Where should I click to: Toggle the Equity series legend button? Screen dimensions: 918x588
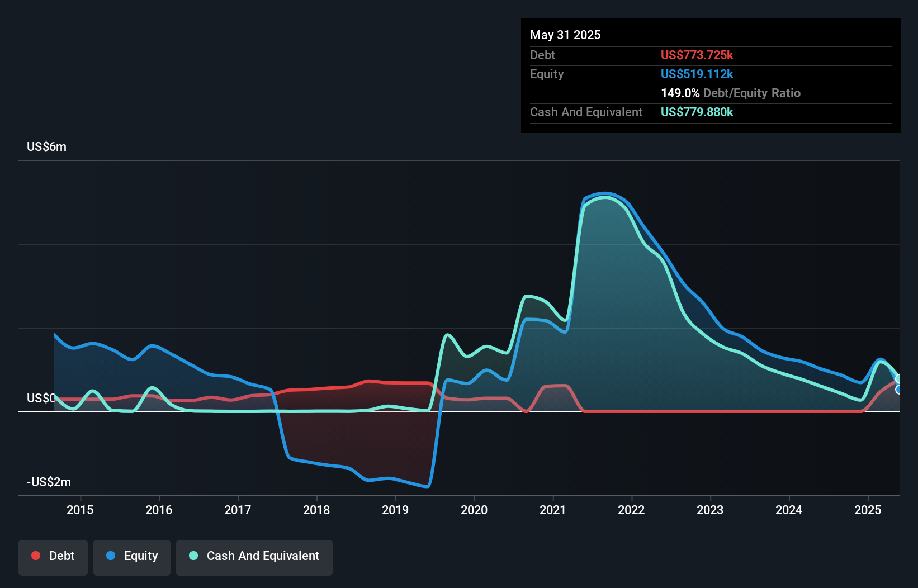point(132,557)
